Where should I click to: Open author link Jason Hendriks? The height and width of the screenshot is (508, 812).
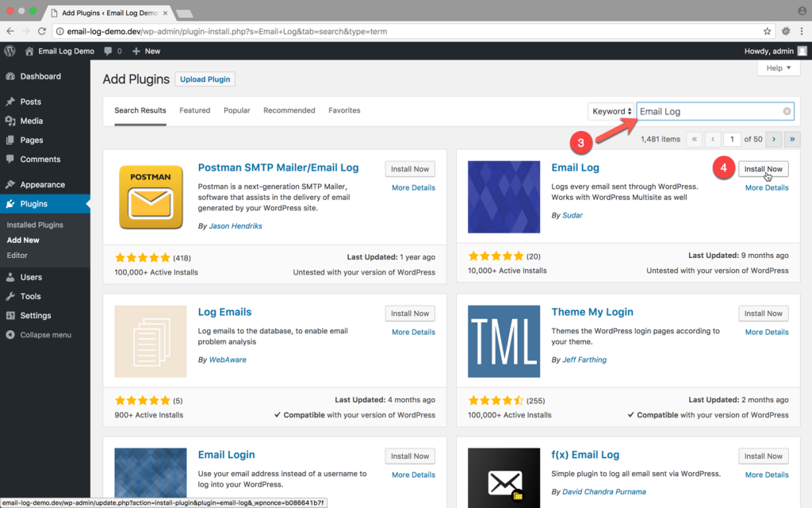[x=236, y=226]
